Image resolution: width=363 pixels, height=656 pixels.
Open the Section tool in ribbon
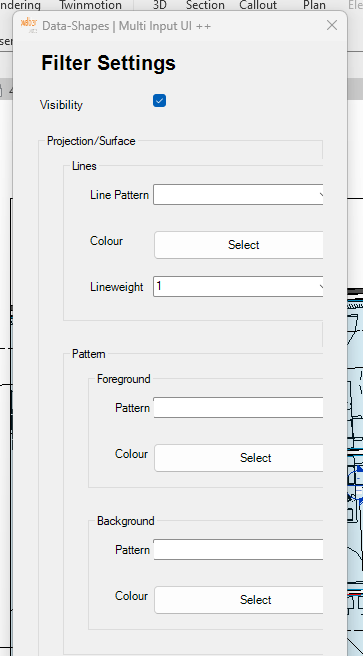point(205,5)
